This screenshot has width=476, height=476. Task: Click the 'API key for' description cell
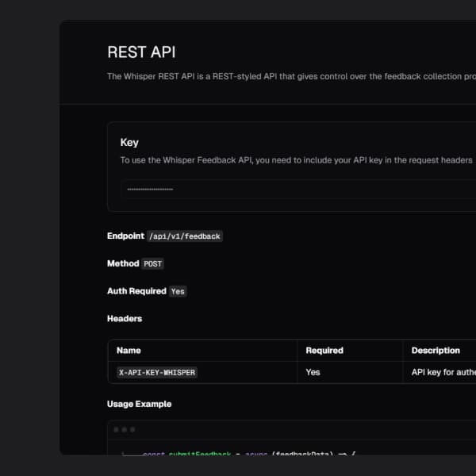click(442, 372)
